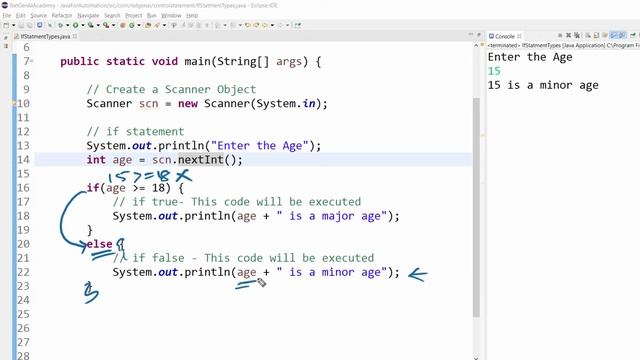Click the Clear Console icon
Viewport: 640px width, 360px height.
point(587,36)
